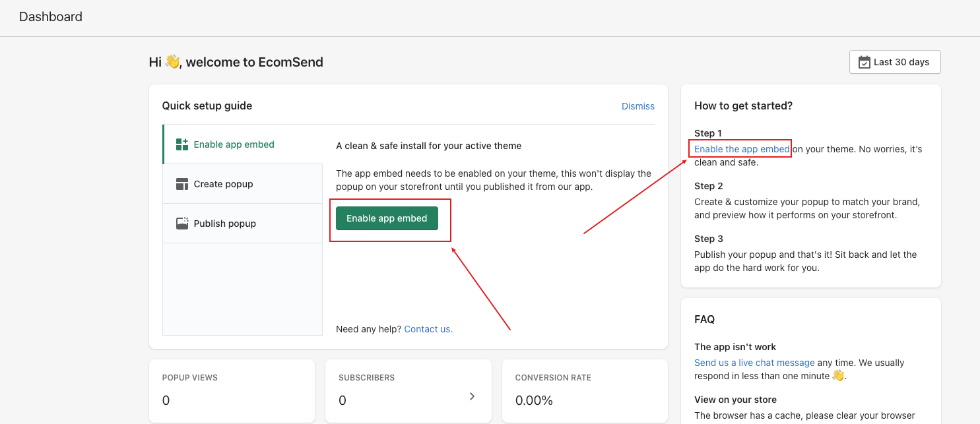
Task: Click the Dashboard page title
Action: point(51,17)
